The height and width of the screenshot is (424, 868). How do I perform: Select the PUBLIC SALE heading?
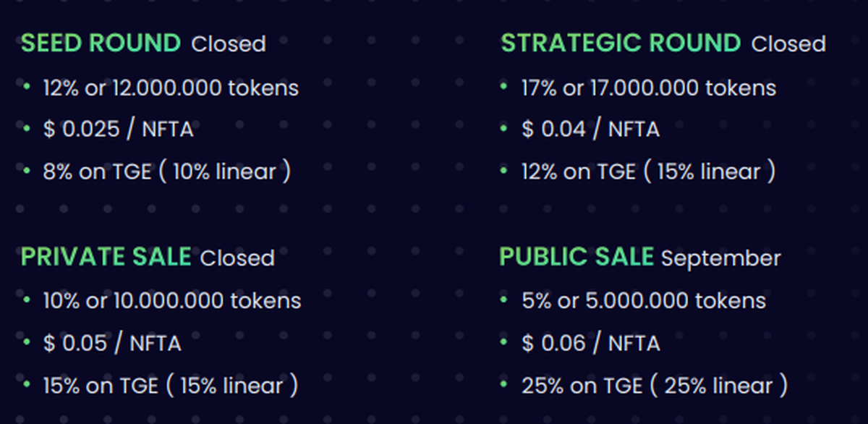click(576, 257)
